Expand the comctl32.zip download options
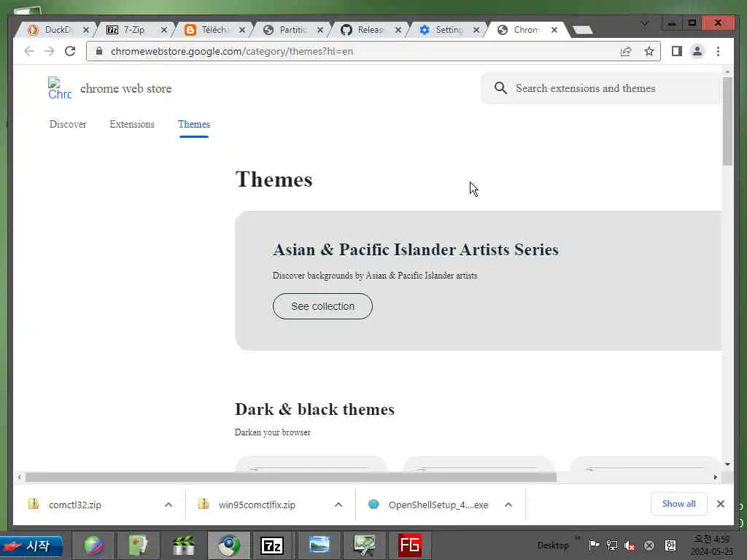 point(169,505)
